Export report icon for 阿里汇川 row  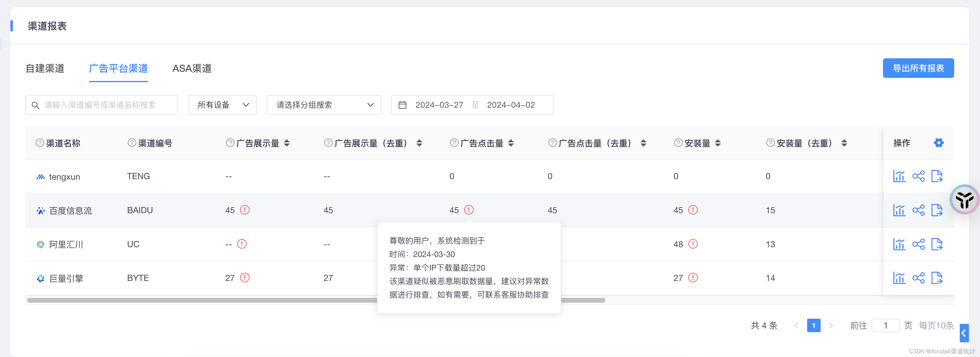coord(937,244)
